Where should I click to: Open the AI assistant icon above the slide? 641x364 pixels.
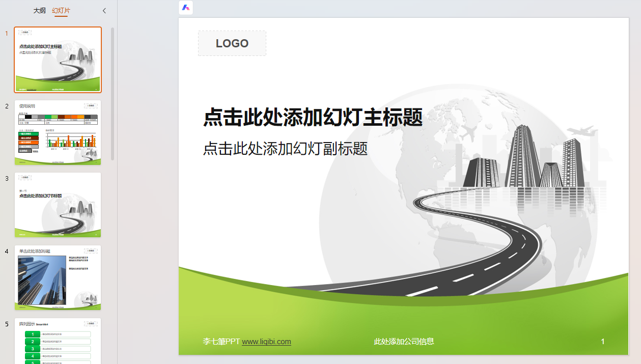point(186,8)
